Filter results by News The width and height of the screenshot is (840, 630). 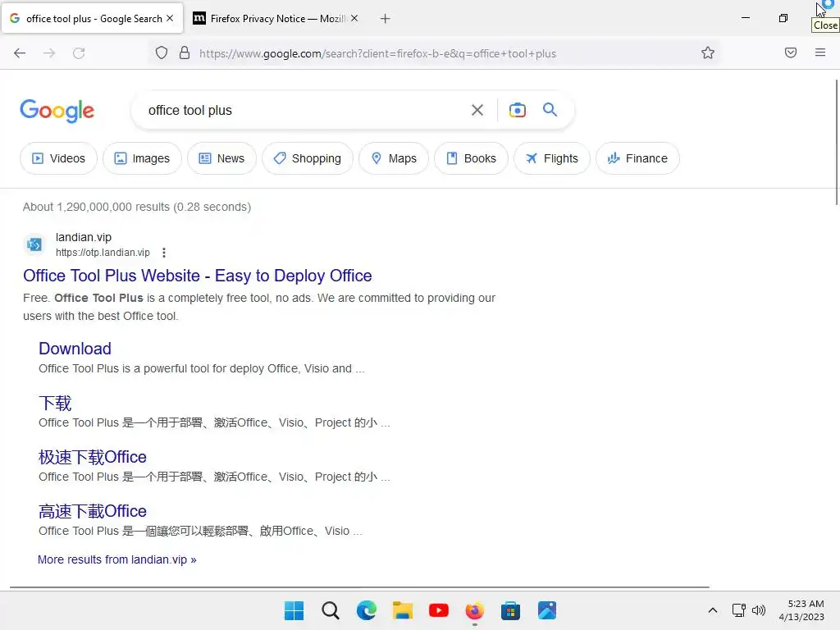(x=221, y=158)
